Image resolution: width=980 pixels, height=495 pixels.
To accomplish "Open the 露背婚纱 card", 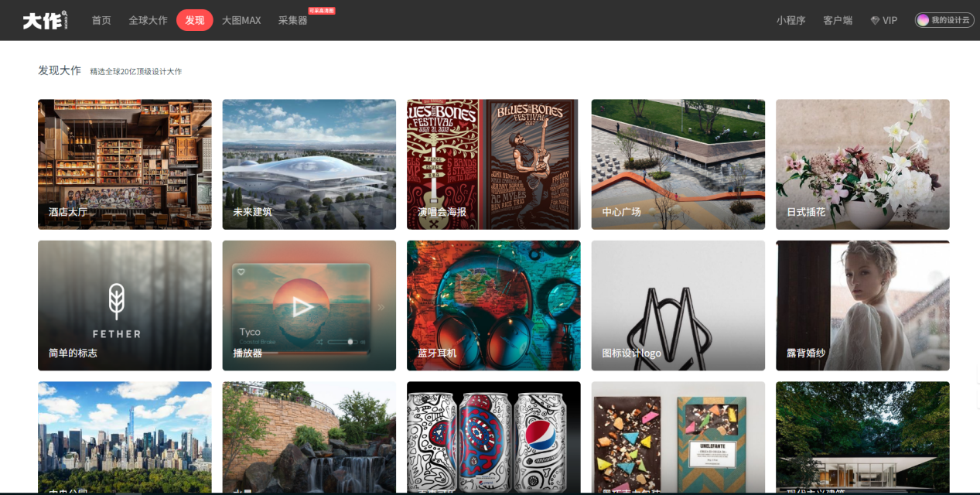I will 862,306.
